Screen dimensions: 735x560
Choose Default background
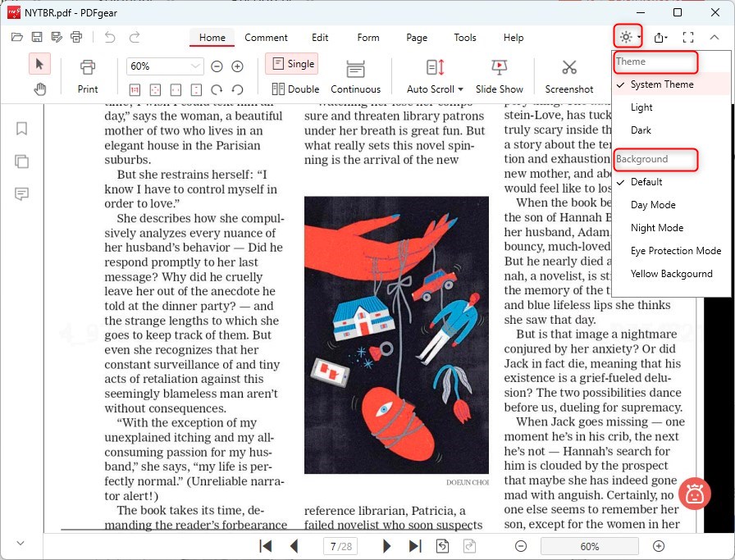(671, 182)
